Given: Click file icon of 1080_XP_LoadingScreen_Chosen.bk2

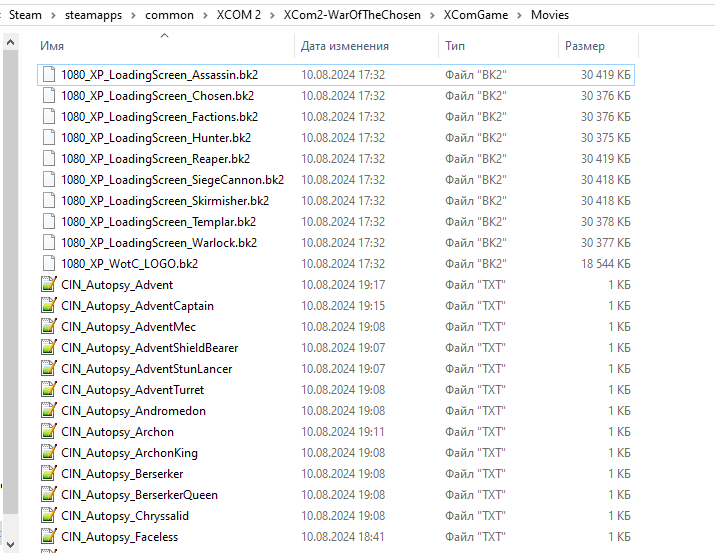Looking at the screenshot, I should pyautogui.click(x=49, y=95).
